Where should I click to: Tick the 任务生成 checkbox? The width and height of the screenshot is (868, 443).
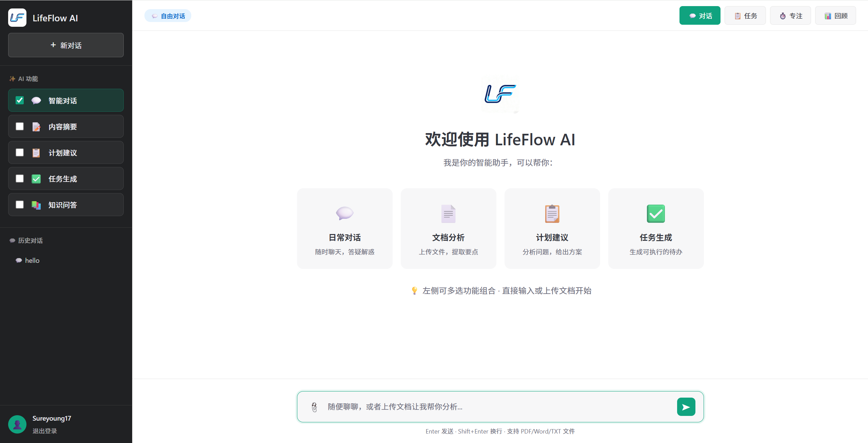[20, 178]
